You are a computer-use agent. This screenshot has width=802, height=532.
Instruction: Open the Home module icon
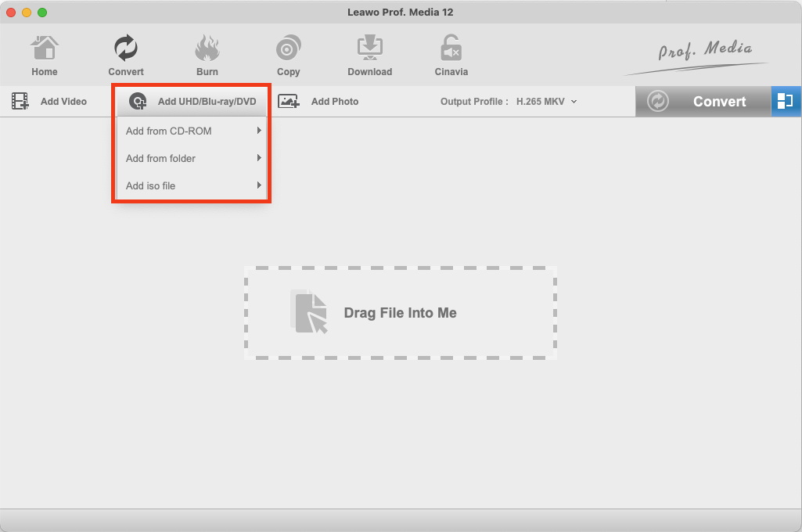(x=45, y=48)
